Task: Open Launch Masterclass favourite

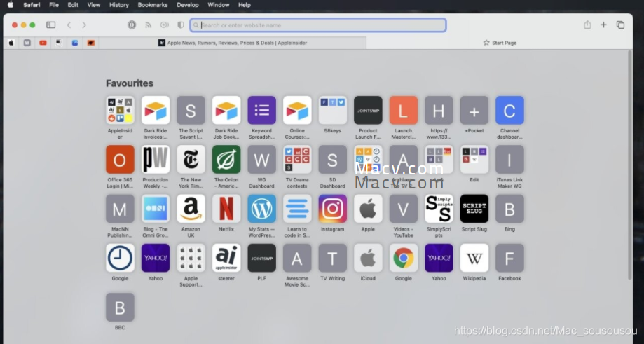Action: 404,110
